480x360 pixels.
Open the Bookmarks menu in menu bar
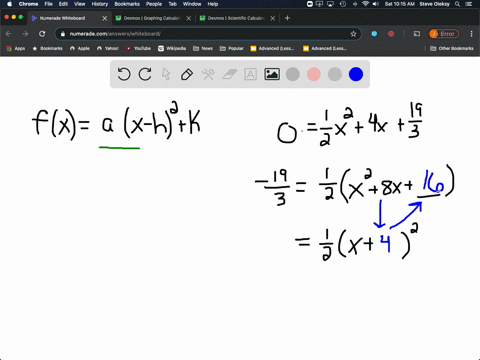[x=127, y=4]
